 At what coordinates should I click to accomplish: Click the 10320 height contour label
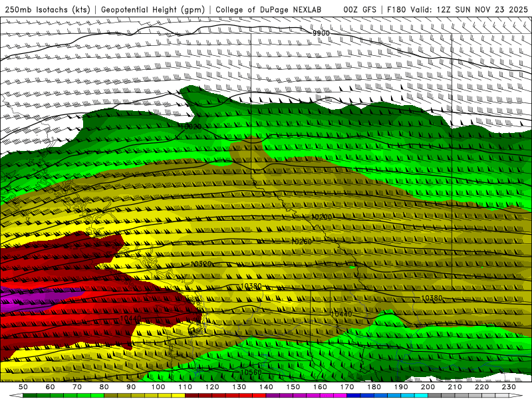click(201, 263)
